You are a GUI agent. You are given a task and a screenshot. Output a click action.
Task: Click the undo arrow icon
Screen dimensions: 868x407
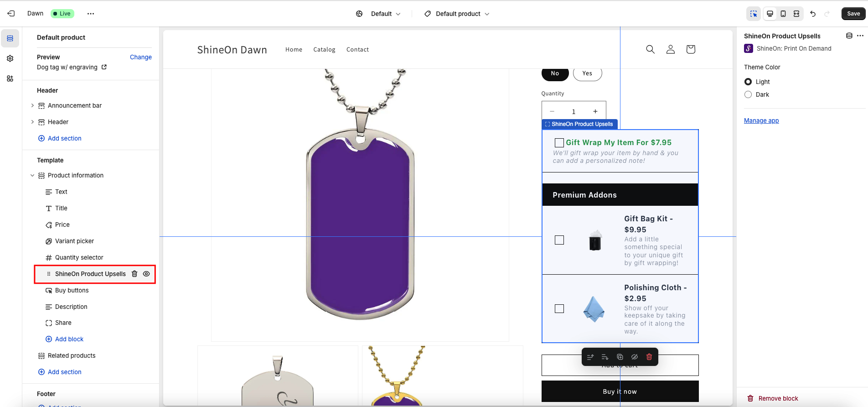(x=813, y=14)
